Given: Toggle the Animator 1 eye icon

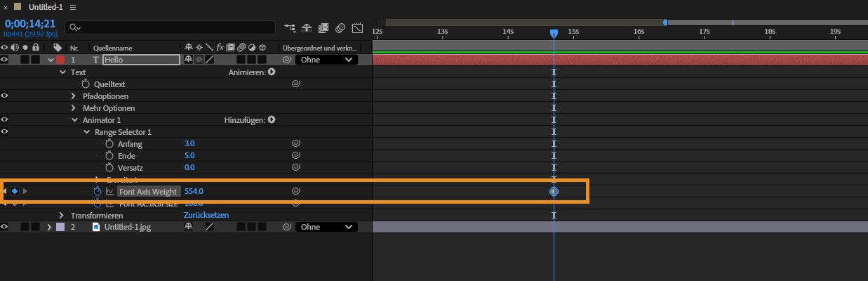Looking at the screenshot, I should [x=5, y=119].
